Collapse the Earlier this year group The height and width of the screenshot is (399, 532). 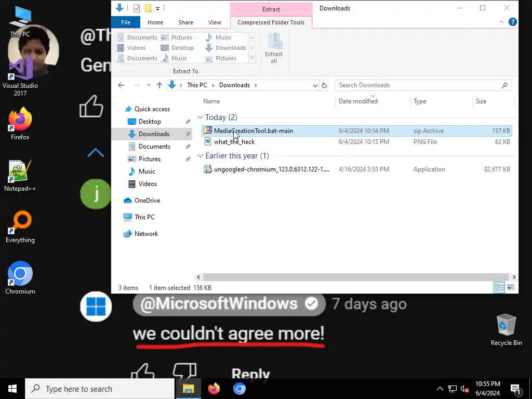(200, 156)
